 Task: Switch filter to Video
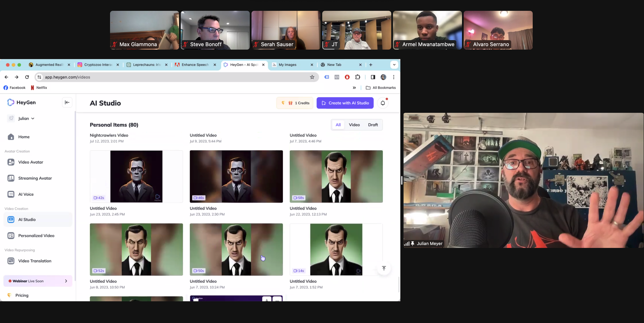(x=354, y=125)
